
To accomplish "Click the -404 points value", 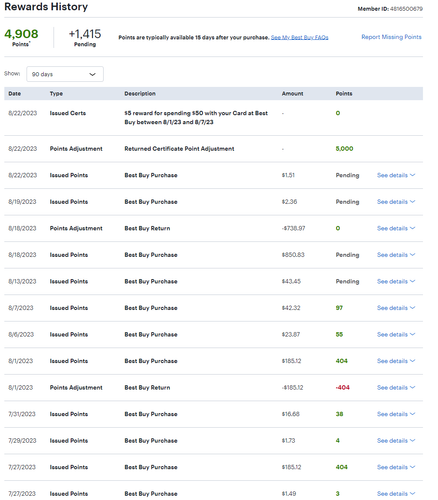I will [342, 388].
